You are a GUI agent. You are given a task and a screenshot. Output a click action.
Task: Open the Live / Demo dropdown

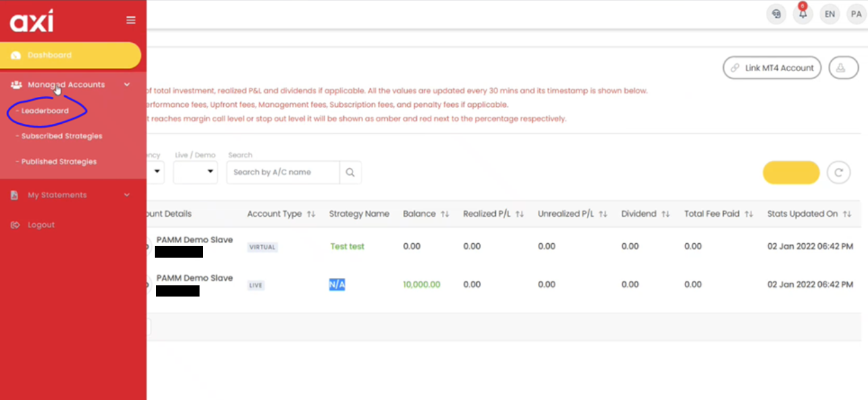pyautogui.click(x=195, y=172)
